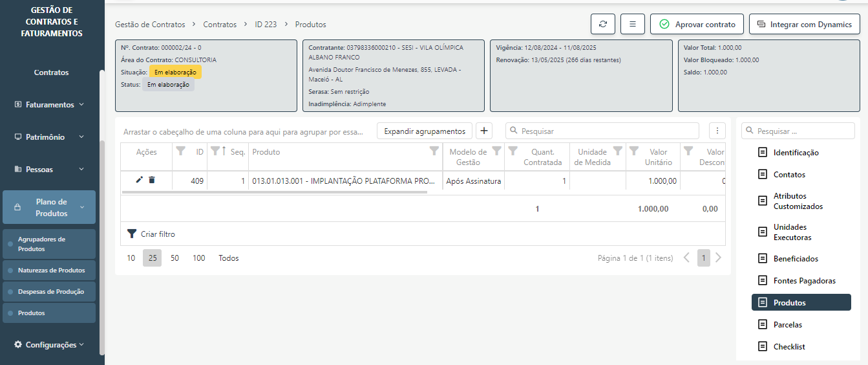Open the Checklist section in right panel
The image size is (868, 365).
(x=789, y=346)
